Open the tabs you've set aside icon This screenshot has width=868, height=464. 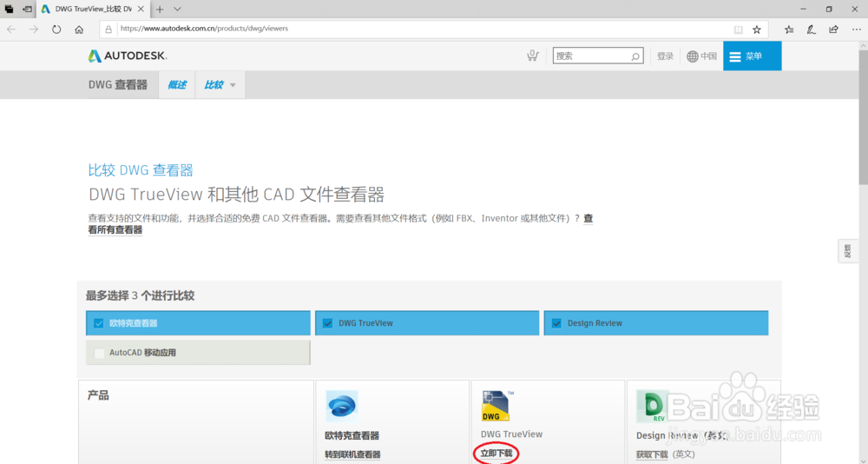[9, 10]
